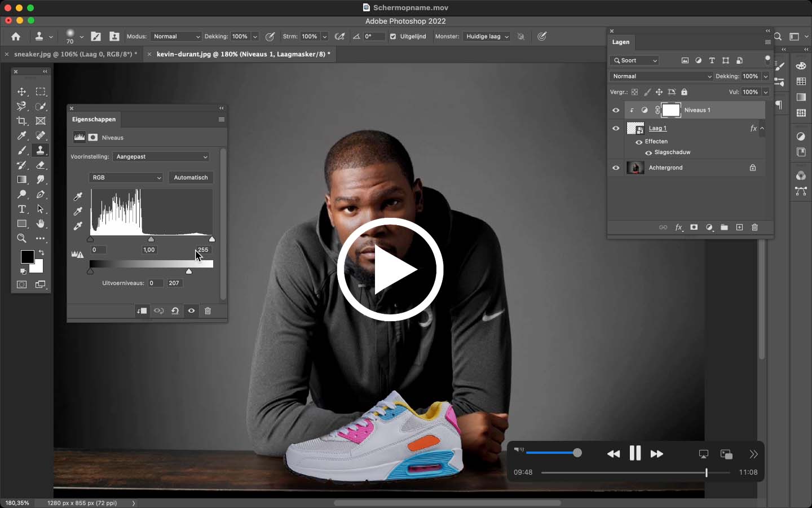Screen dimensions: 812x508
Task: Click the Automatisch button
Action: tap(191, 177)
